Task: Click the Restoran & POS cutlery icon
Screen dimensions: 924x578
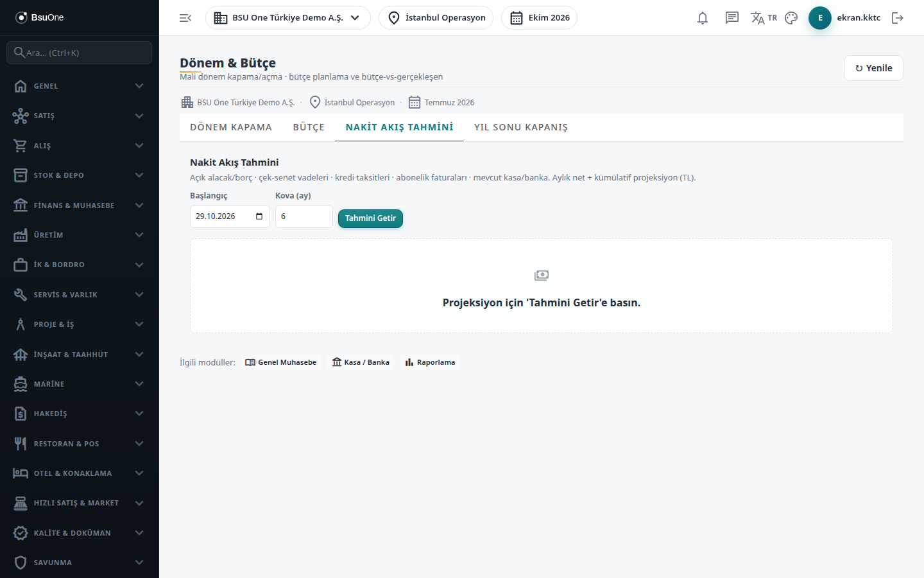Action: 21,444
